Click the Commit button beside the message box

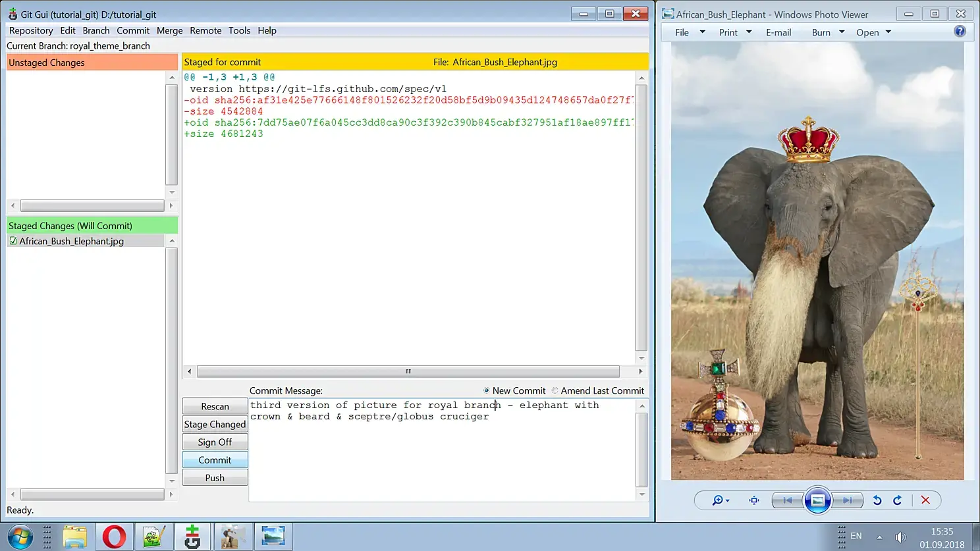tap(215, 459)
